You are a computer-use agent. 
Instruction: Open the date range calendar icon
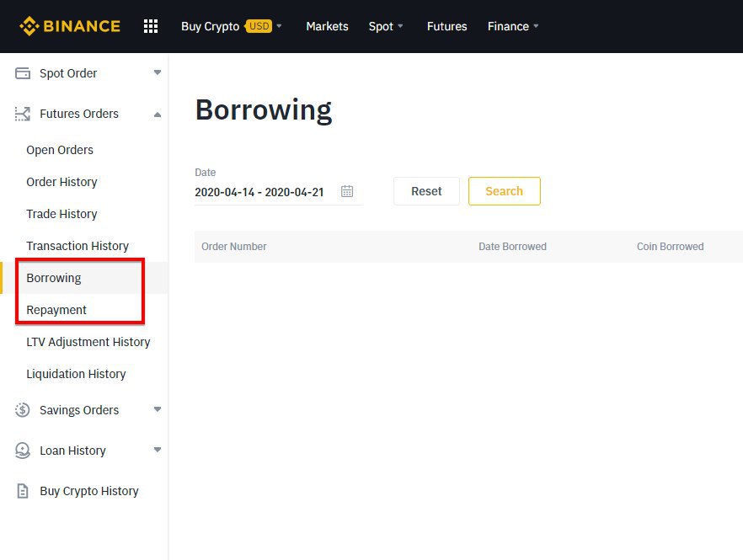coord(347,191)
